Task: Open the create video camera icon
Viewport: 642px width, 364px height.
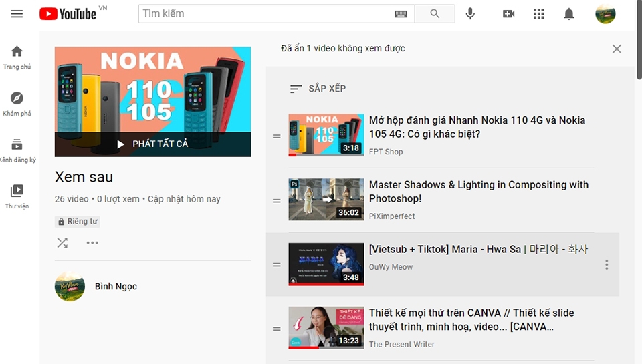Action: tap(508, 14)
